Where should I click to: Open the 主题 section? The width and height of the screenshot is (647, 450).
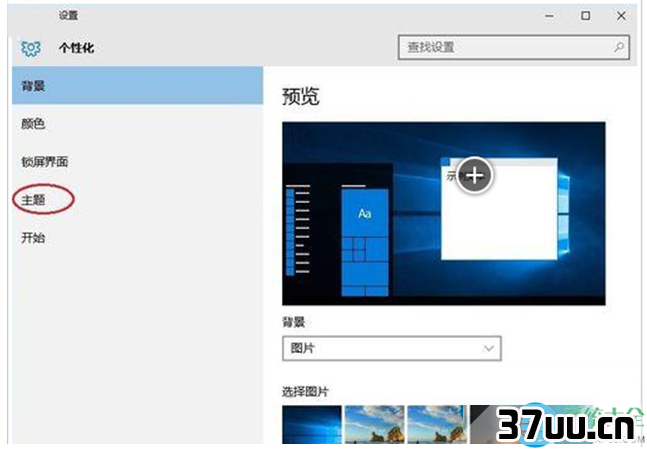click(138, 200)
